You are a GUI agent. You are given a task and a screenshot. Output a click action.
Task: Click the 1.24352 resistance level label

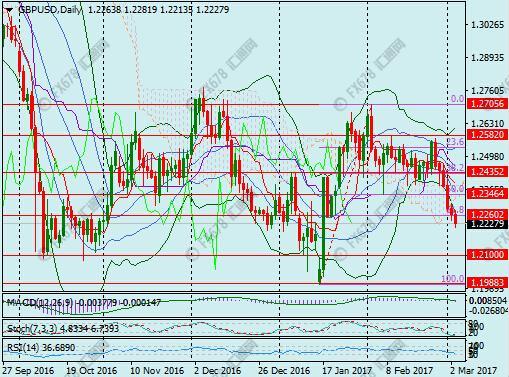coord(487,171)
